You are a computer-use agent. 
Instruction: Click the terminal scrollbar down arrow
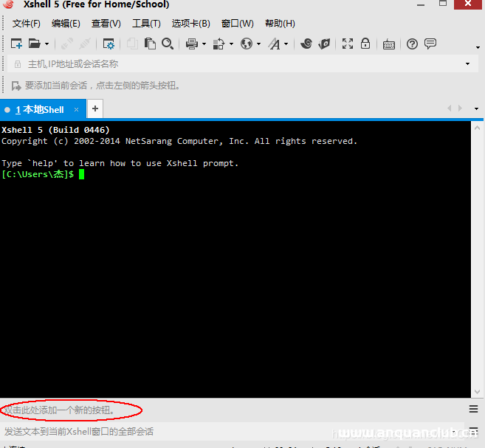[x=478, y=392]
